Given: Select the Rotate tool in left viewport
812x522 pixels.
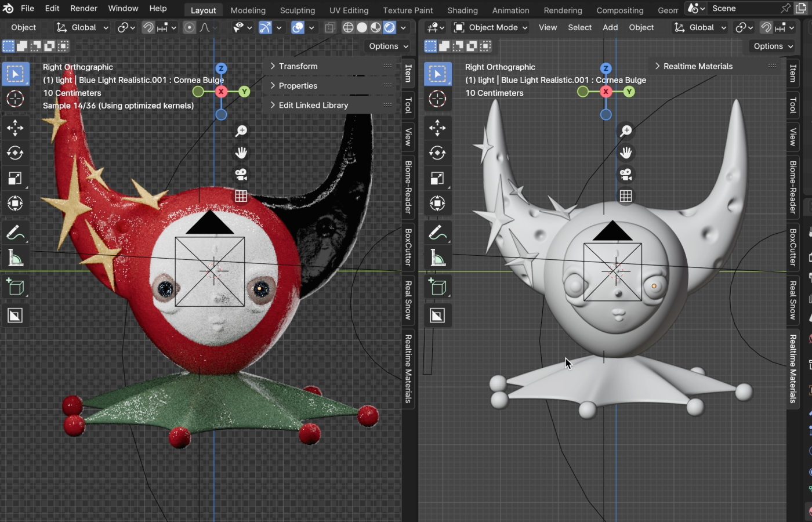Looking at the screenshot, I should [x=15, y=153].
